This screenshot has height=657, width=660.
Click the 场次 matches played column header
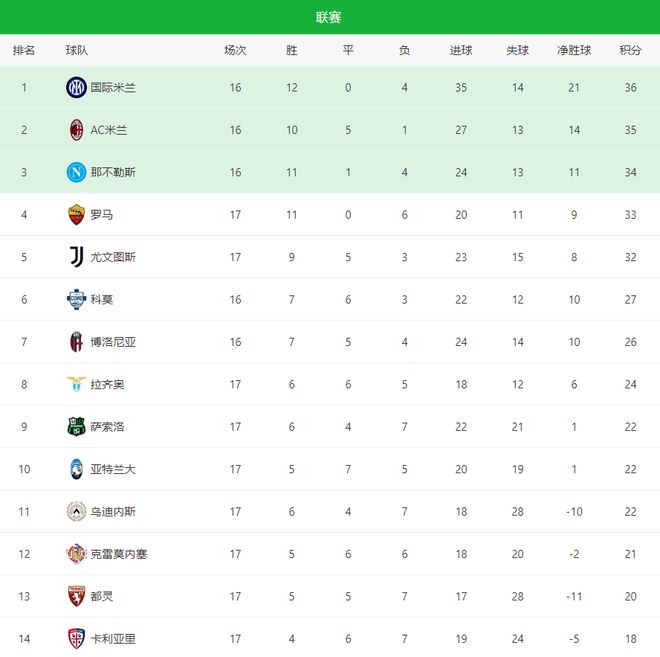[x=235, y=50]
